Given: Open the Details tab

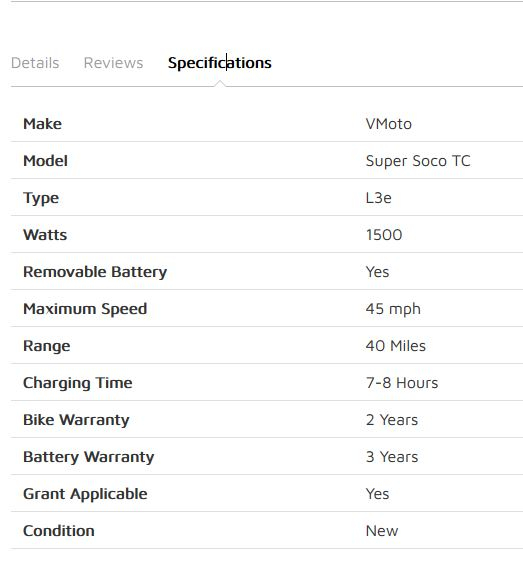Looking at the screenshot, I should coord(35,63).
